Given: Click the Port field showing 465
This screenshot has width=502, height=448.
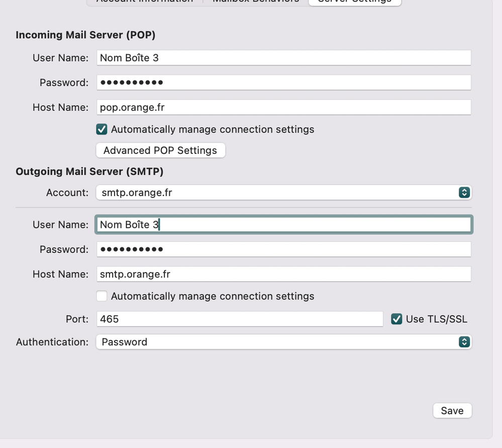Looking at the screenshot, I should tap(240, 319).
